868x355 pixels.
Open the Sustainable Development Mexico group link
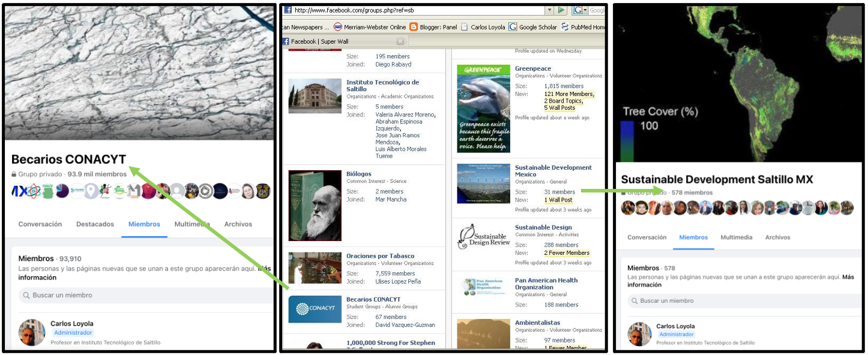pyautogui.click(x=553, y=171)
